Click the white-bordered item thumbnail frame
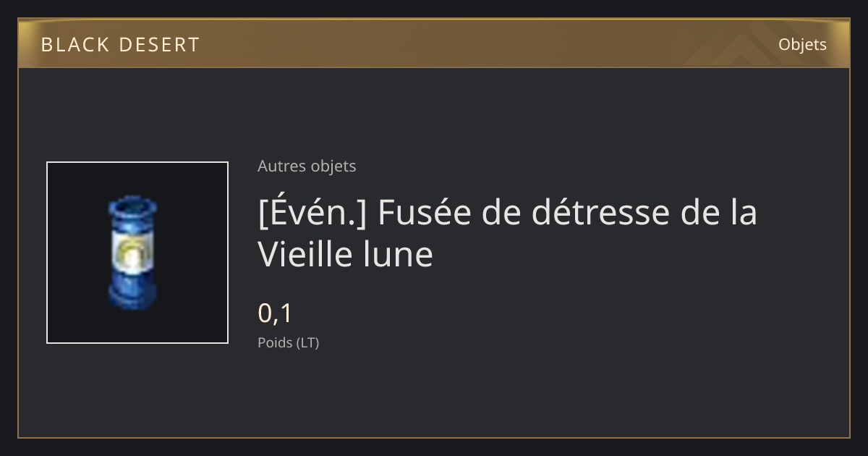Image resolution: width=868 pixels, height=456 pixels. point(137,253)
